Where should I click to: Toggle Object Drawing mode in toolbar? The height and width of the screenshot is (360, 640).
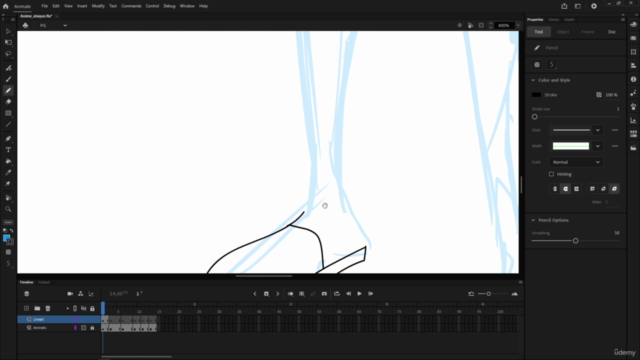[x=8, y=252]
